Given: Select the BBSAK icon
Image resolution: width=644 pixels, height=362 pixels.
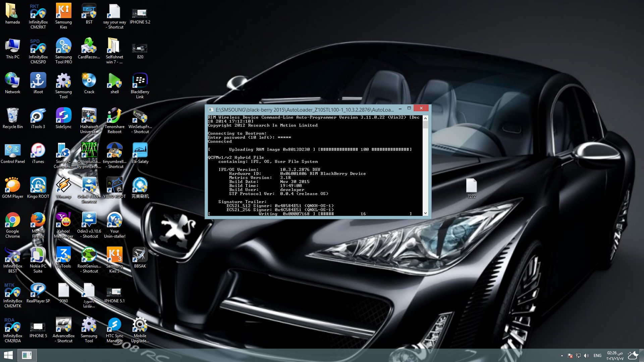Looking at the screenshot, I should tap(140, 258).
